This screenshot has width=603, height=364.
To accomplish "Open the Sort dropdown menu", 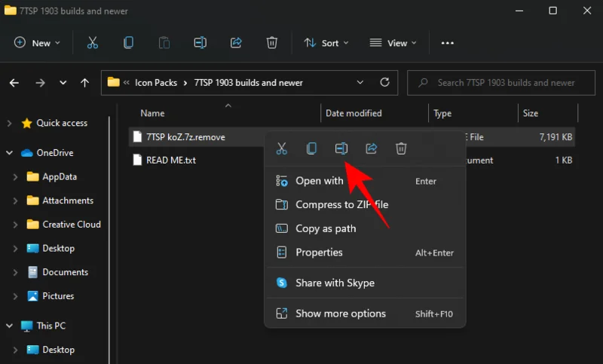I will click(326, 43).
